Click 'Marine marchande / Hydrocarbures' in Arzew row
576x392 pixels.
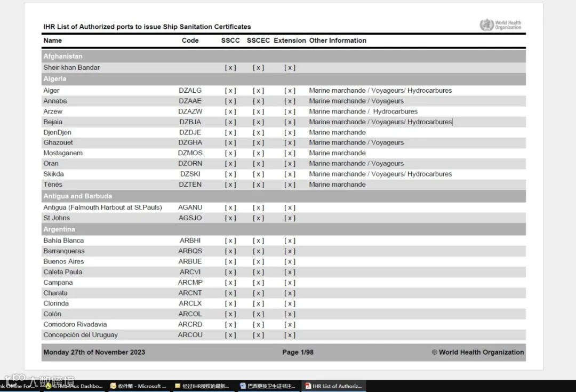[x=363, y=111]
